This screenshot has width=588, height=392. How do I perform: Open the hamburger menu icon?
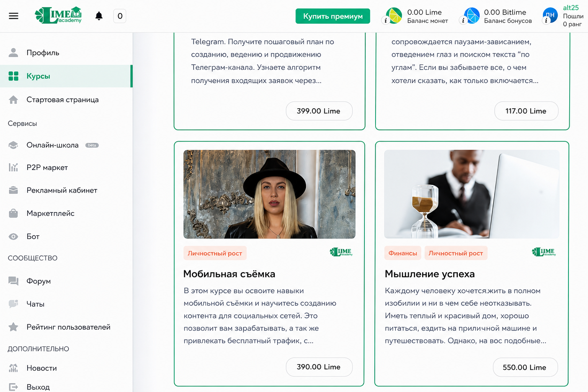(x=13, y=16)
